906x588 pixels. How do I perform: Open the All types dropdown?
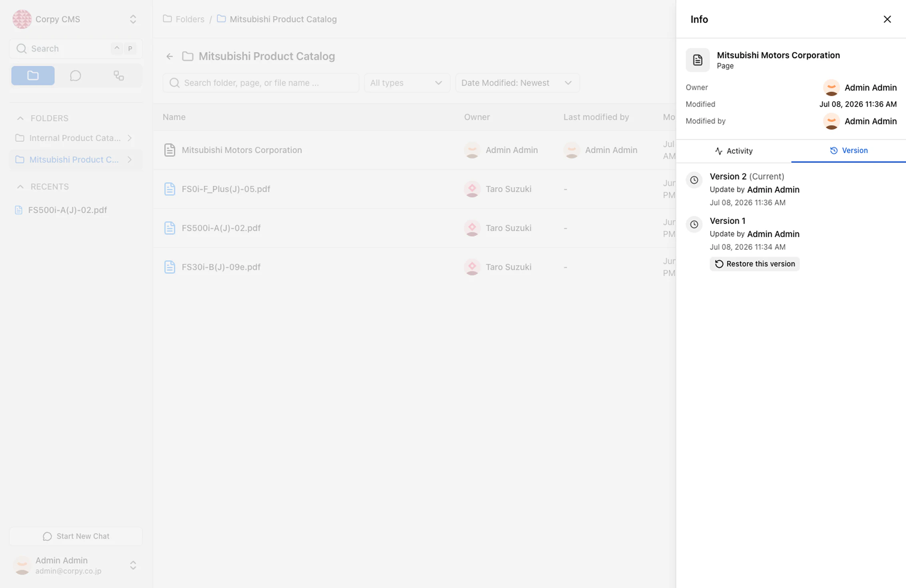(x=407, y=83)
